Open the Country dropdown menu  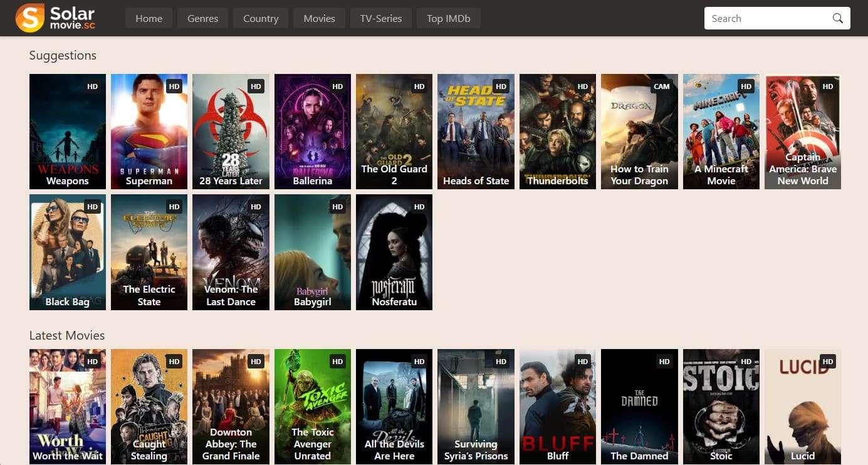(x=260, y=18)
